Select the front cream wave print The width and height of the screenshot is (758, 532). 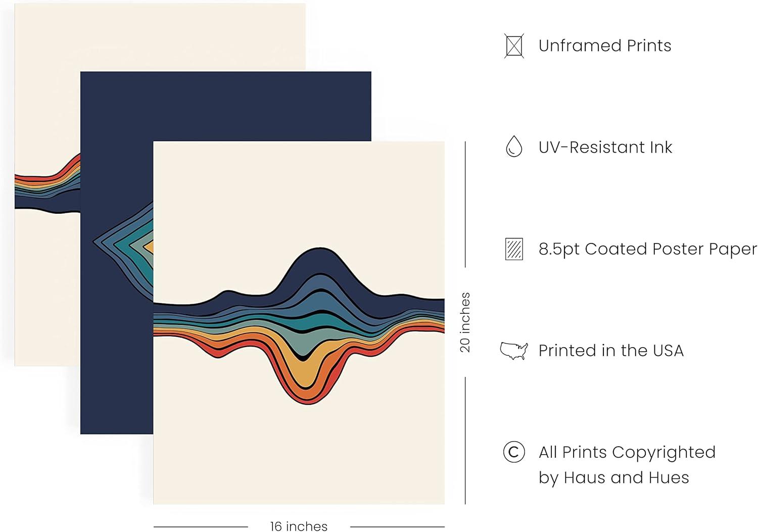click(x=298, y=445)
